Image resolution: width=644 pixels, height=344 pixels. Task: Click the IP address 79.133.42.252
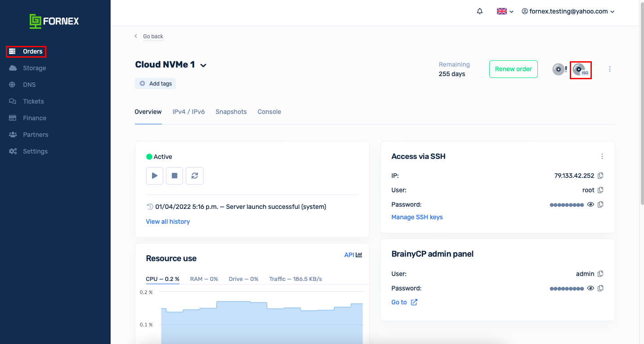tap(574, 176)
